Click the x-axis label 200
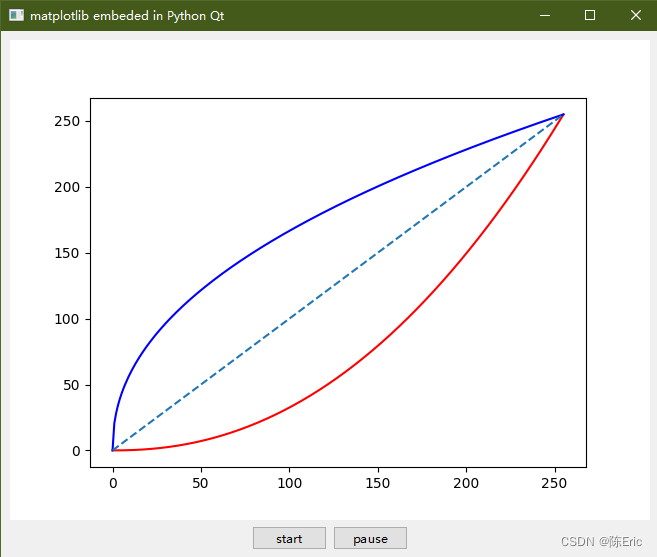The height and width of the screenshot is (557, 657). [x=466, y=483]
